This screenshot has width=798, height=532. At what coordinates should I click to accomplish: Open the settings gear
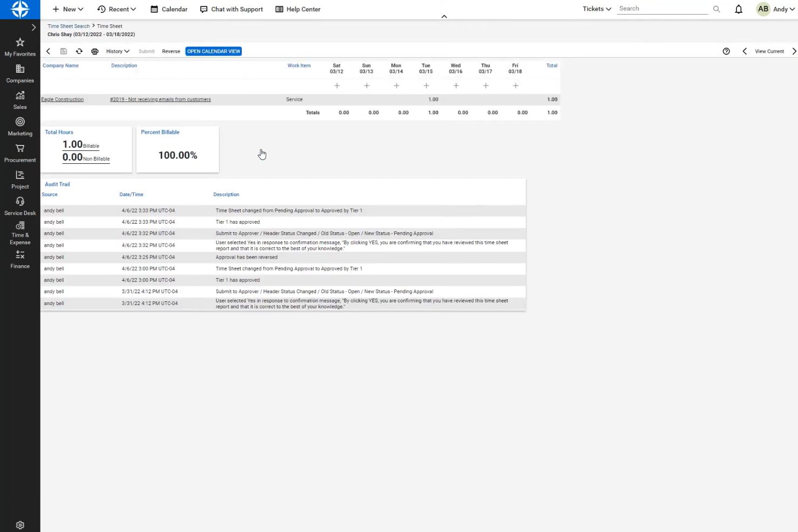[20, 524]
